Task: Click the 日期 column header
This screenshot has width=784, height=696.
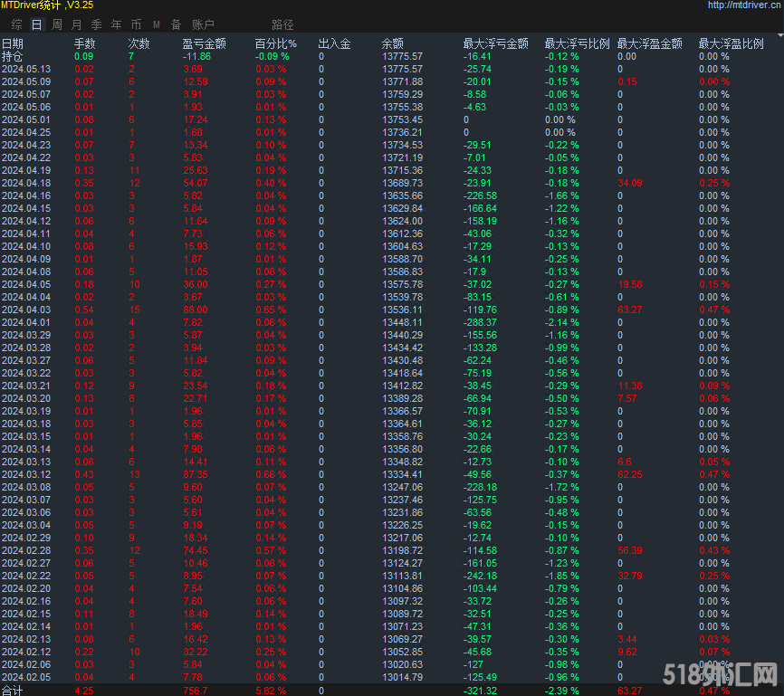Action: [13, 43]
